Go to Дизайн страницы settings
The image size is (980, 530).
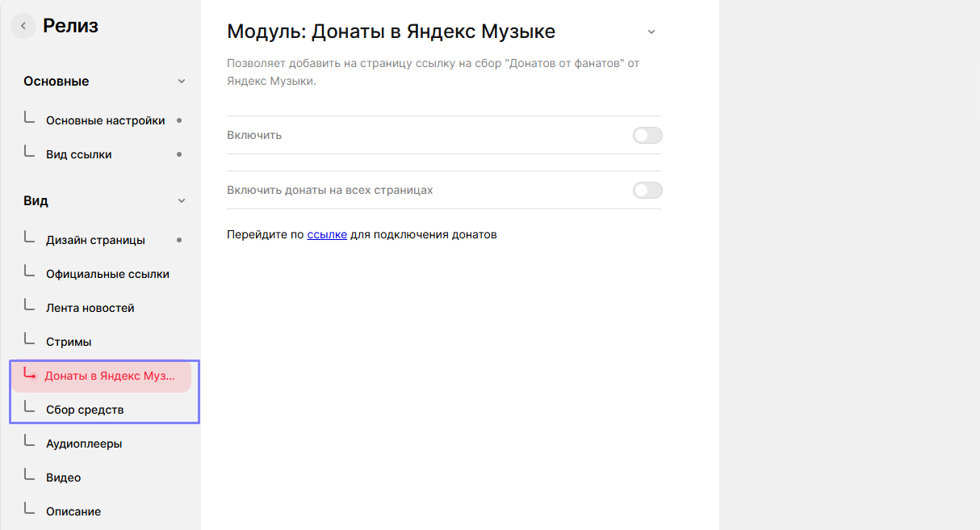(95, 241)
